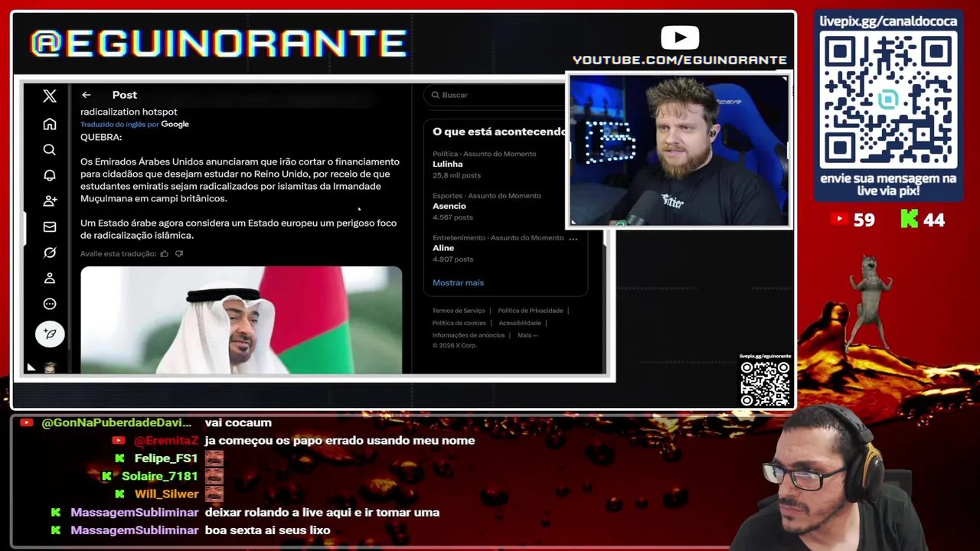Click the @EGUINORANTE banner title
The height and width of the screenshot is (551, 980).
coord(218,44)
